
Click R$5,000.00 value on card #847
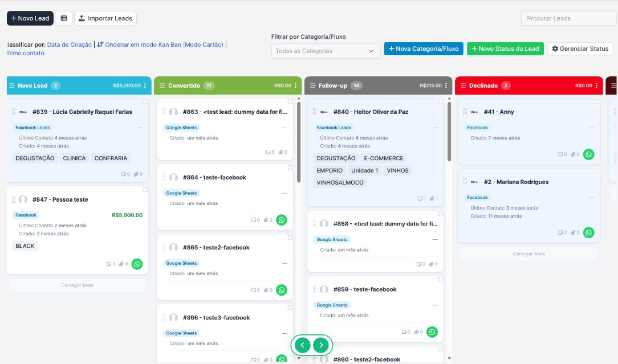click(127, 215)
